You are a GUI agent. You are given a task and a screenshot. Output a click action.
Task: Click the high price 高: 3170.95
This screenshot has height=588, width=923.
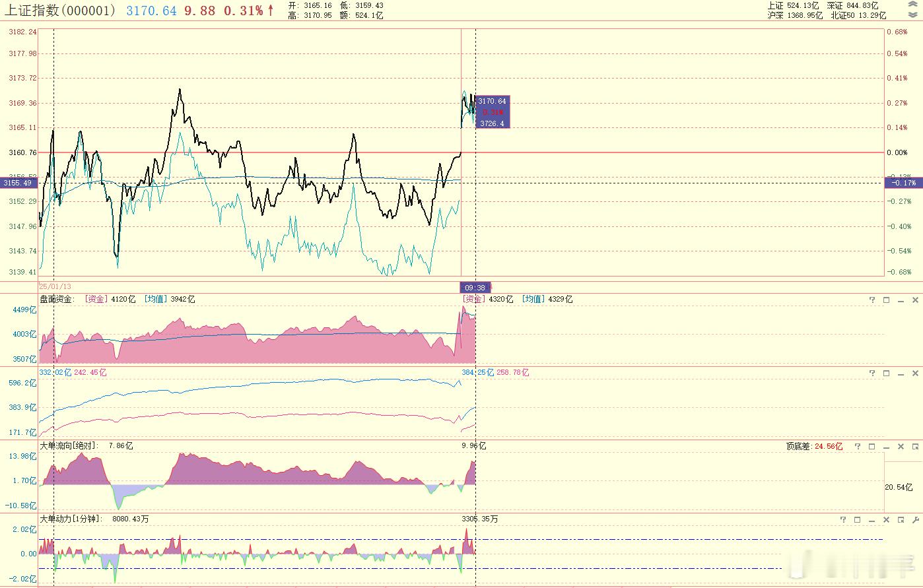(x=310, y=15)
